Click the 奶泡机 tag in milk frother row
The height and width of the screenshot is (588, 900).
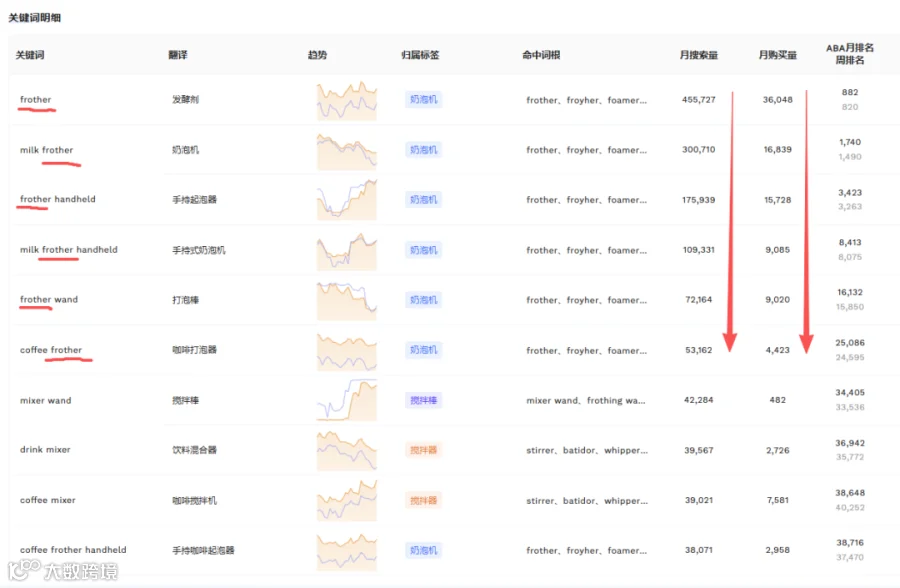tap(424, 150)
